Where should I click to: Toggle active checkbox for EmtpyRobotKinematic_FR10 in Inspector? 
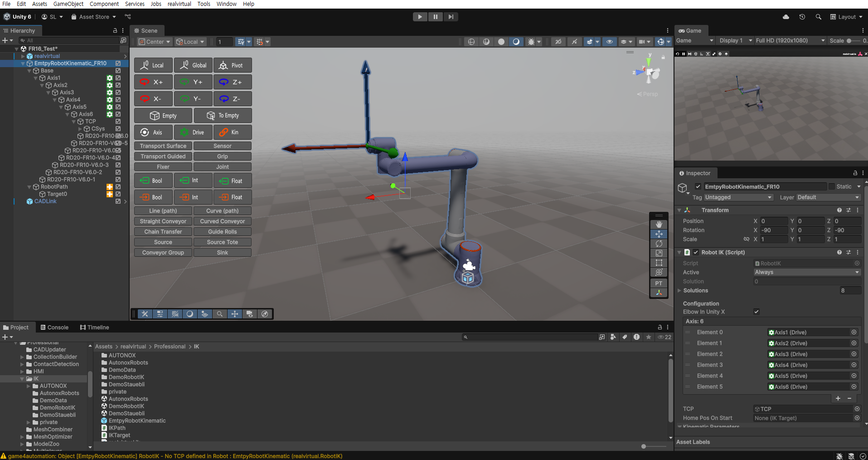click(698, 186)
